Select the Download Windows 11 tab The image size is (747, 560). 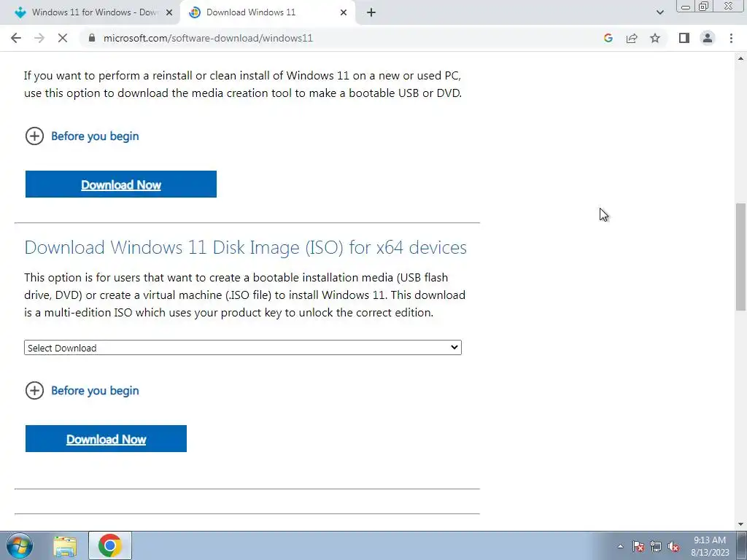(268, 12)
